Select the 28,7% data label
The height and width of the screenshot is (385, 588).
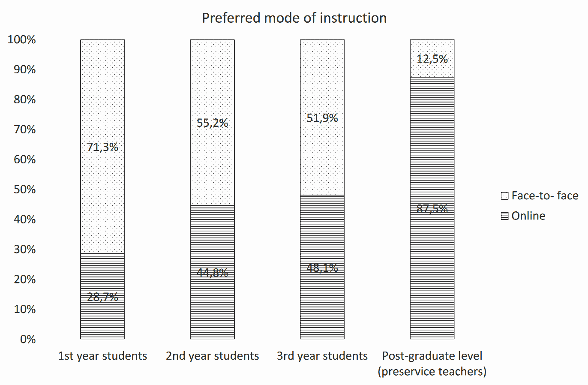[x=102, y=297]
